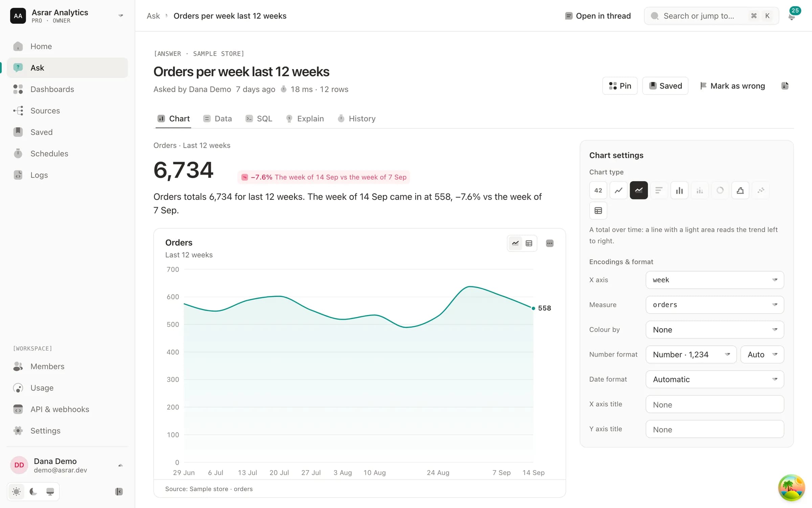
Task: Click Open in thread
Action: pyautogui.click(x=598, y=16)
